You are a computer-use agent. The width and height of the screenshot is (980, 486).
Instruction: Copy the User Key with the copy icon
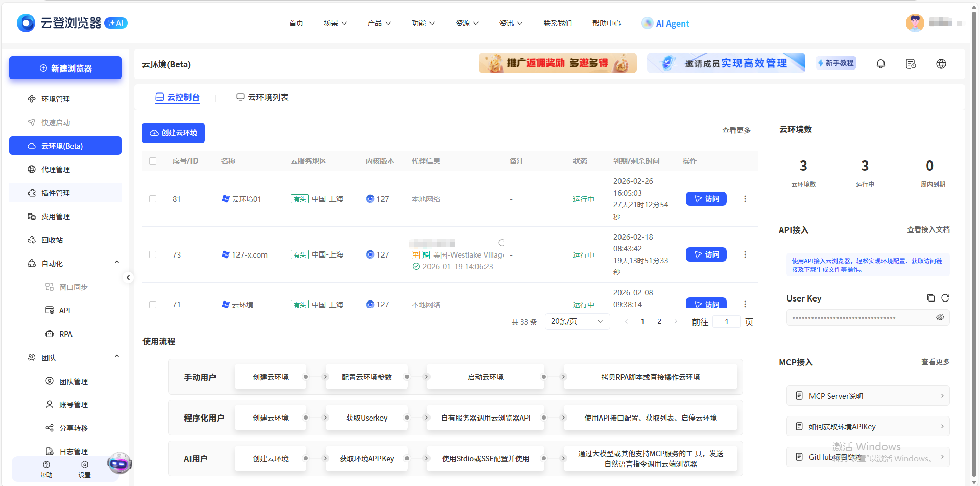930,298
